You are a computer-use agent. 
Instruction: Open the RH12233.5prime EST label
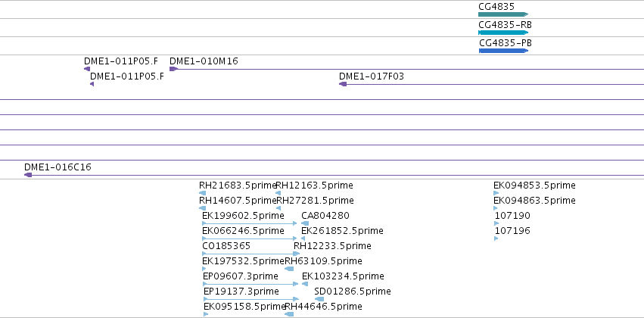(x=332, y=246)
